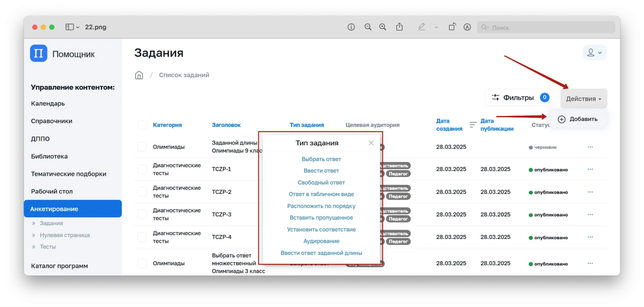Click the sort icon near Дата создания

point(473,125)
